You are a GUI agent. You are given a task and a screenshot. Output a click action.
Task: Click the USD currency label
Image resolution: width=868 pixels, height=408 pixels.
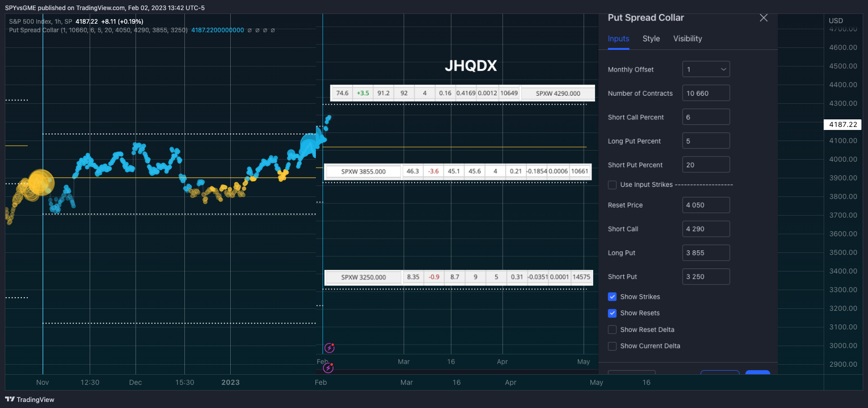tap(836, 21)
